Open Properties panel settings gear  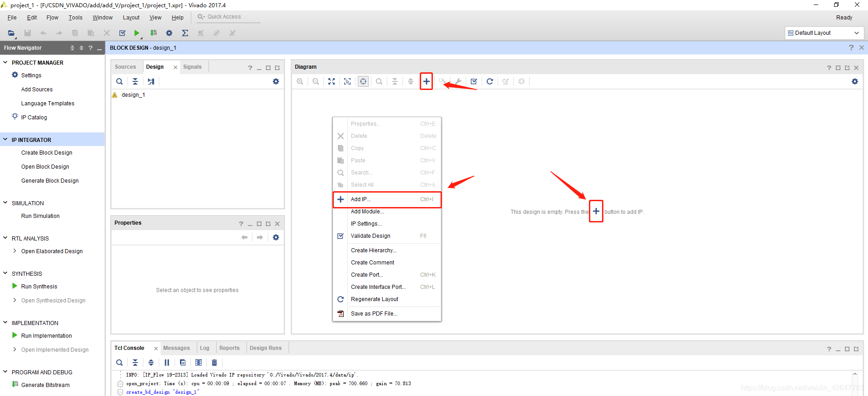pyautogui.click(x=276, y=237)
